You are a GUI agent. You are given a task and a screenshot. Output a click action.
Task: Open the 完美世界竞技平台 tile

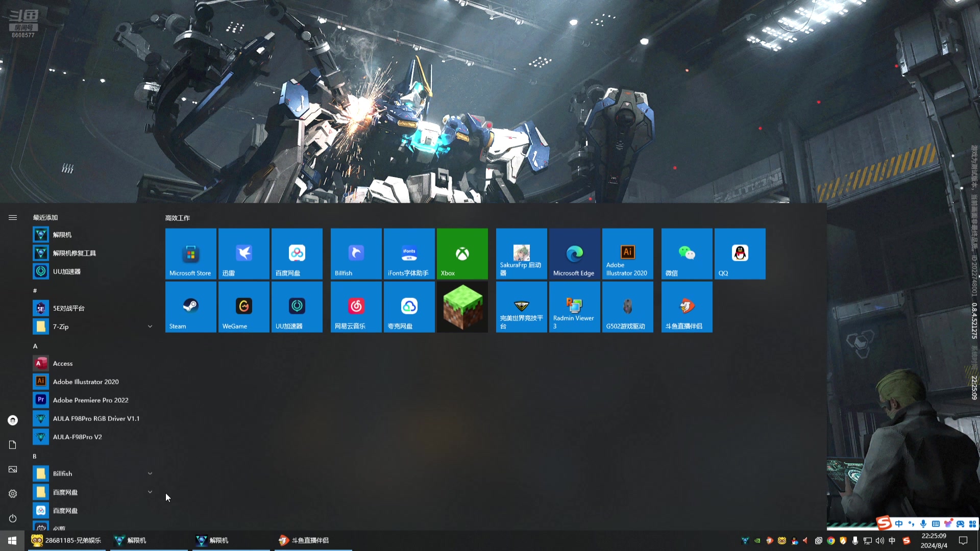pos(521,307)
